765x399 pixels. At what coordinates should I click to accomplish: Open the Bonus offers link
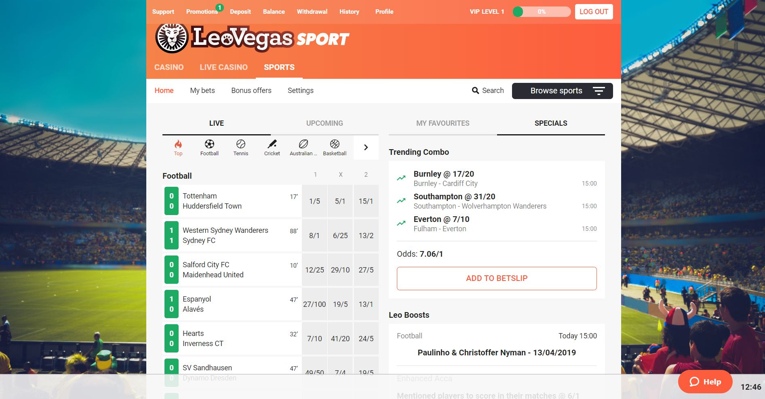pos(251,91)
